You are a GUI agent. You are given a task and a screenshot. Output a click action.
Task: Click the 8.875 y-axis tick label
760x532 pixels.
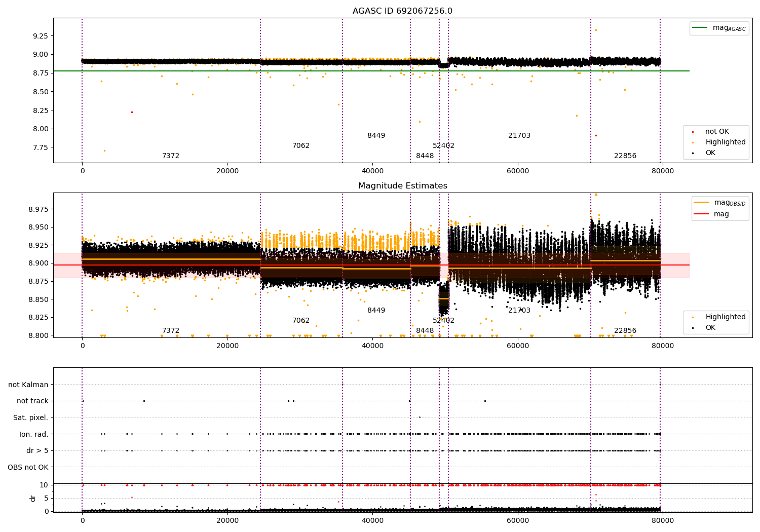[39, 281]
